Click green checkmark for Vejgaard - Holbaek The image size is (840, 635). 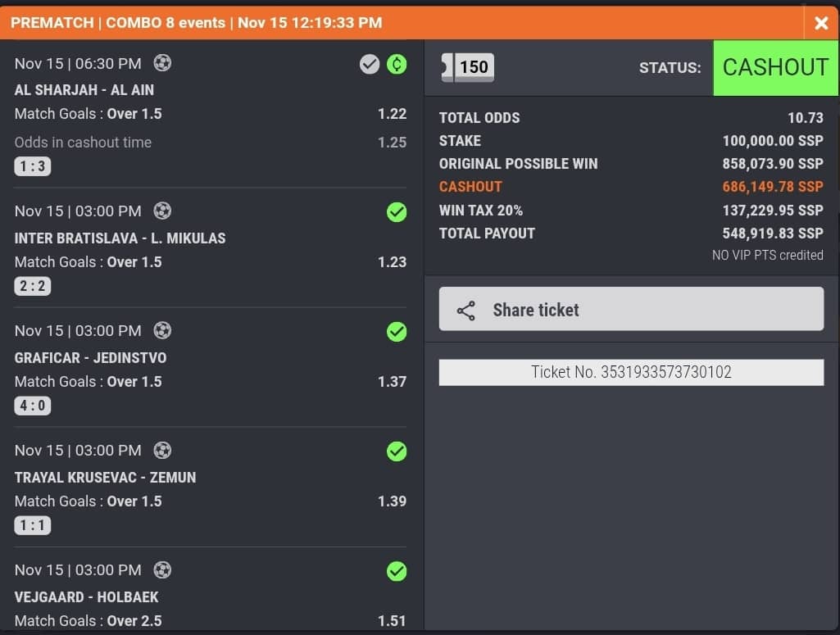[397, 571]
